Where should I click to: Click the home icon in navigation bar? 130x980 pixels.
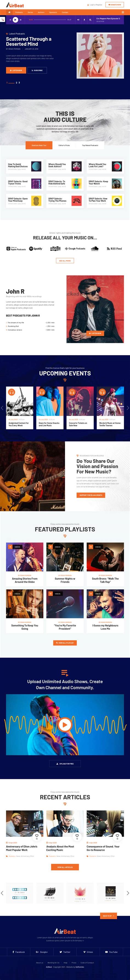pyautogui.click(x=9, y=12)
